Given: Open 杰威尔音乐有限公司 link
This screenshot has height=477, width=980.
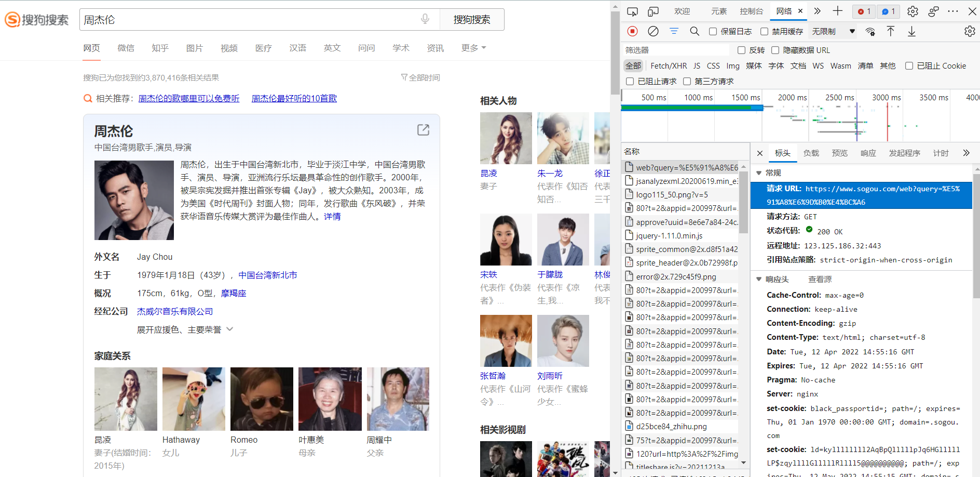Looking at the screenshot, I should click(x=175, y=311).
